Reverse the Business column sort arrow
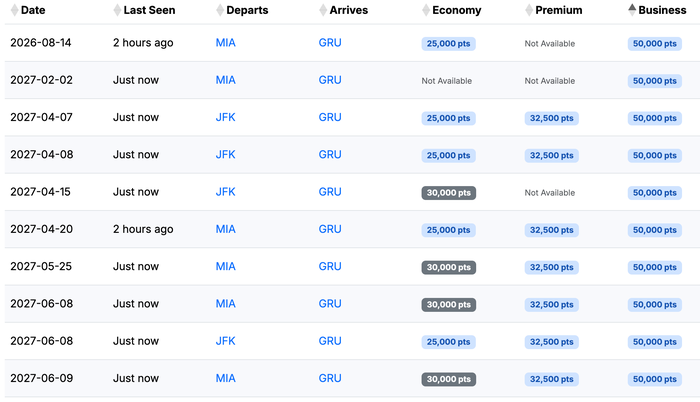Viewport: 700px width, 402px height. 632,10
